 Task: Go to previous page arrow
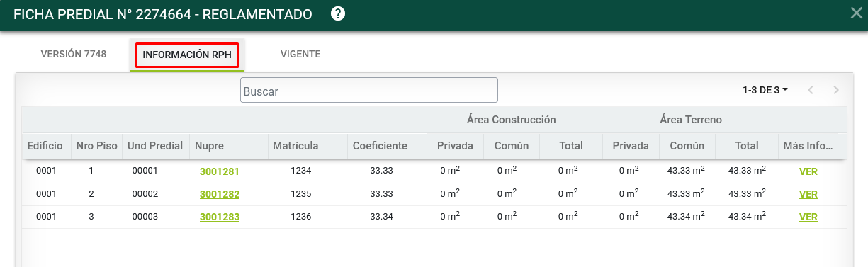click(x=811, y=90)
